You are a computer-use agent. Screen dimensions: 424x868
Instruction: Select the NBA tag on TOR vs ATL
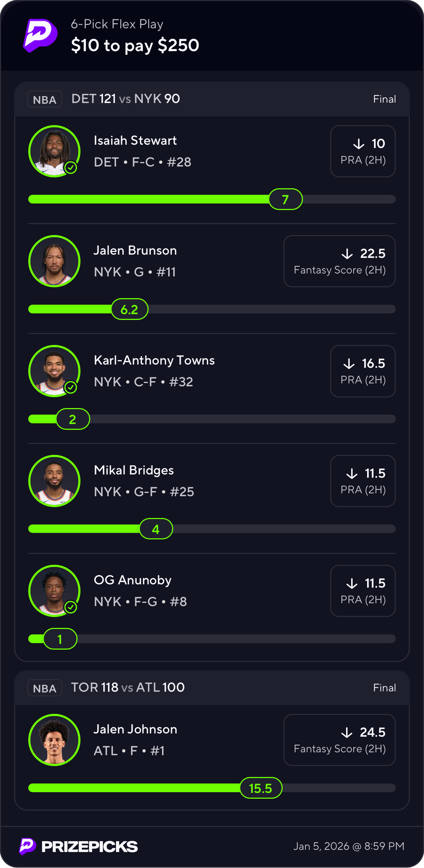pyautogui.click(x=45, y=688)
